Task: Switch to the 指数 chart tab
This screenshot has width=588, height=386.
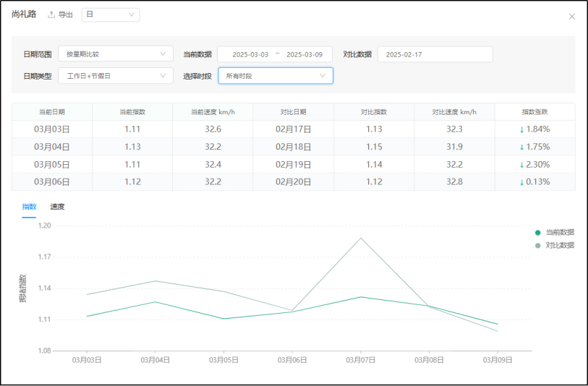Action: [x=29, y=207]
